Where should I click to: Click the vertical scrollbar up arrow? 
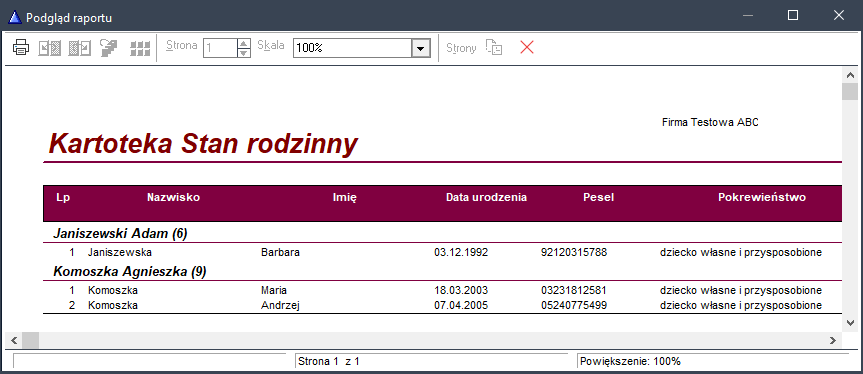[850, 75]
